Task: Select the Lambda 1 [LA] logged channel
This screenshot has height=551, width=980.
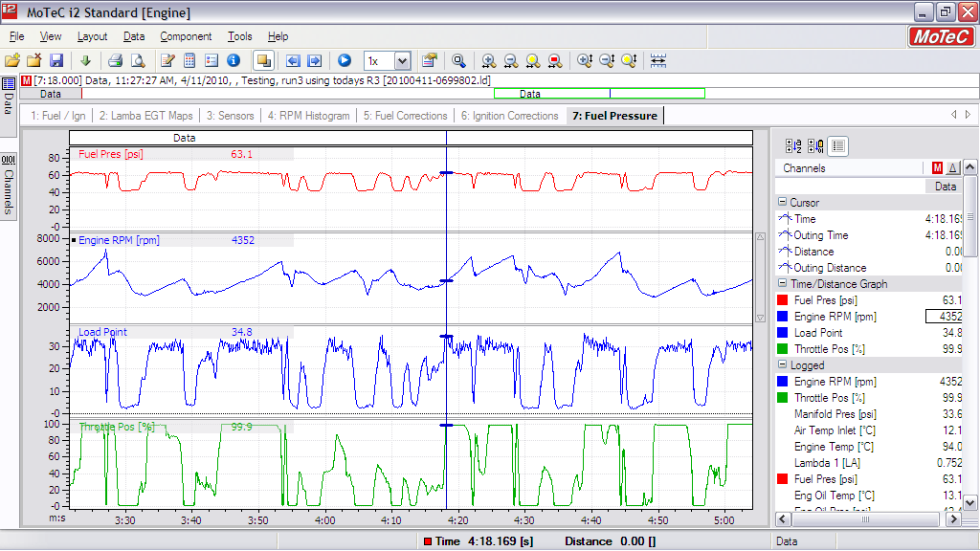Action: click(x=828, y=463)
